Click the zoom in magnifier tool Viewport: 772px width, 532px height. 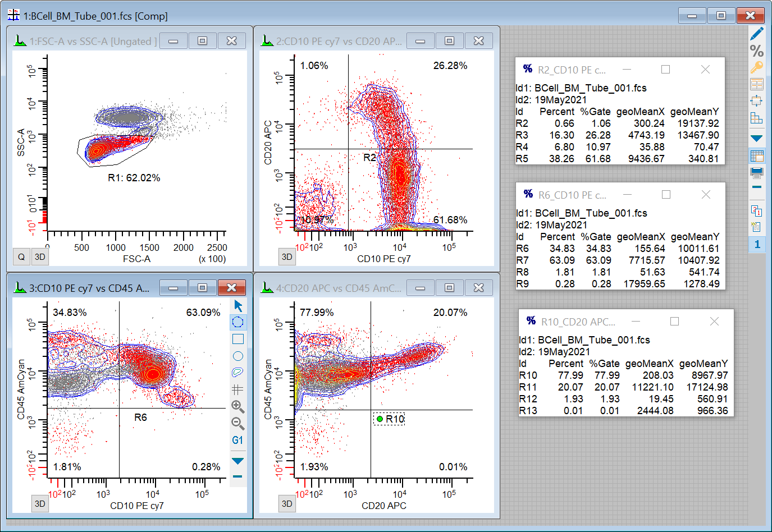tap(238, 406)
